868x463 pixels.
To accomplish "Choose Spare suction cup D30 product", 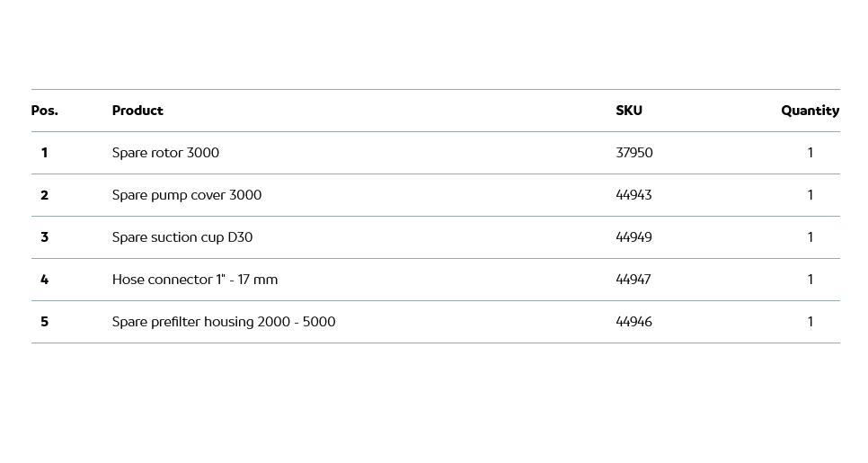I will [x=182, y=237].
